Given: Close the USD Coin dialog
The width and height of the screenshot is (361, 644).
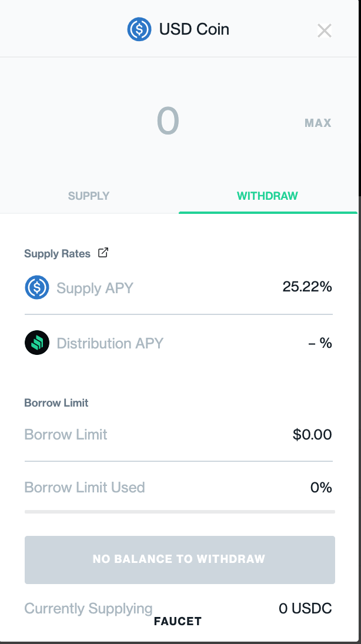Looking at the screenshot, I should click(x=325, y=31).
